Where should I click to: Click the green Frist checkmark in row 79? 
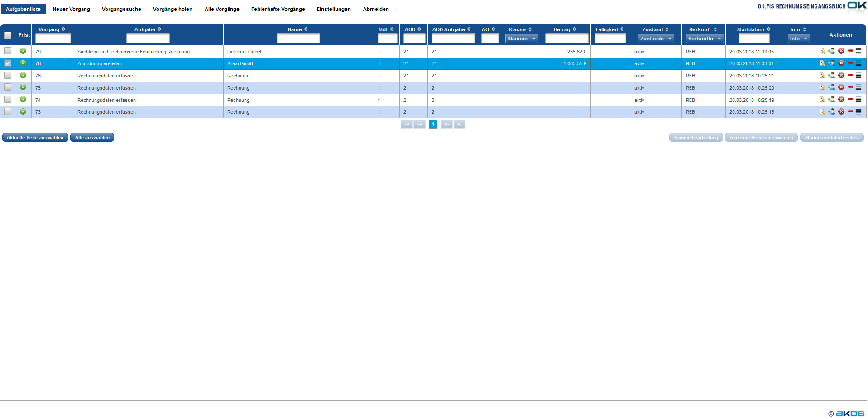pyautogui.click(x=23, y=51)
